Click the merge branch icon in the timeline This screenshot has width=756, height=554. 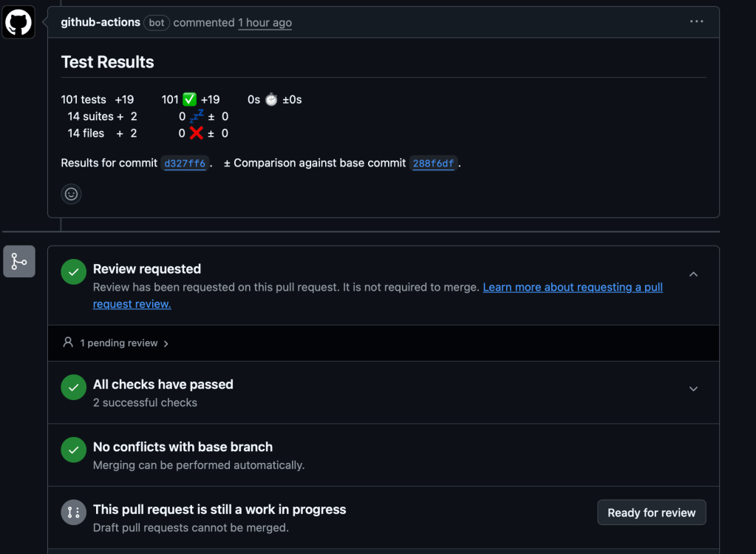19,262
